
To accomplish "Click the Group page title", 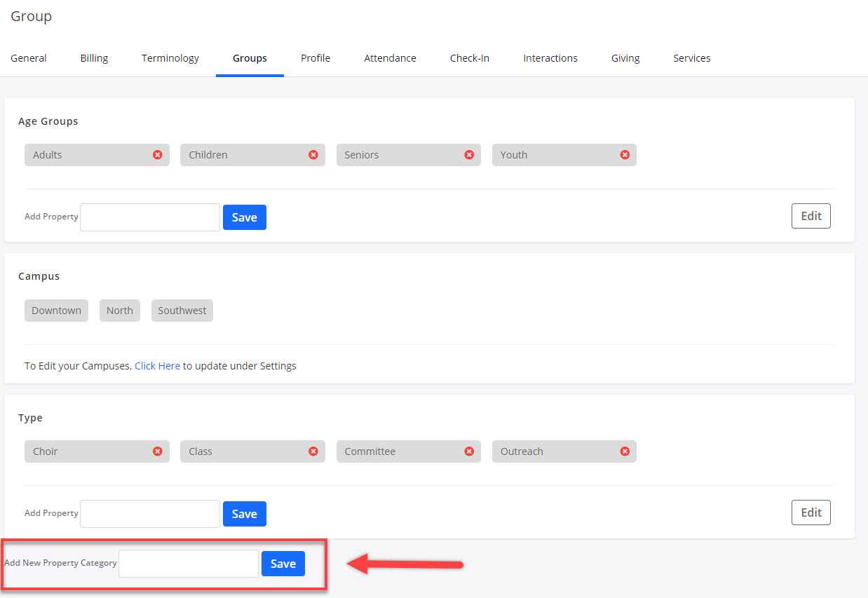I will 32,16.
